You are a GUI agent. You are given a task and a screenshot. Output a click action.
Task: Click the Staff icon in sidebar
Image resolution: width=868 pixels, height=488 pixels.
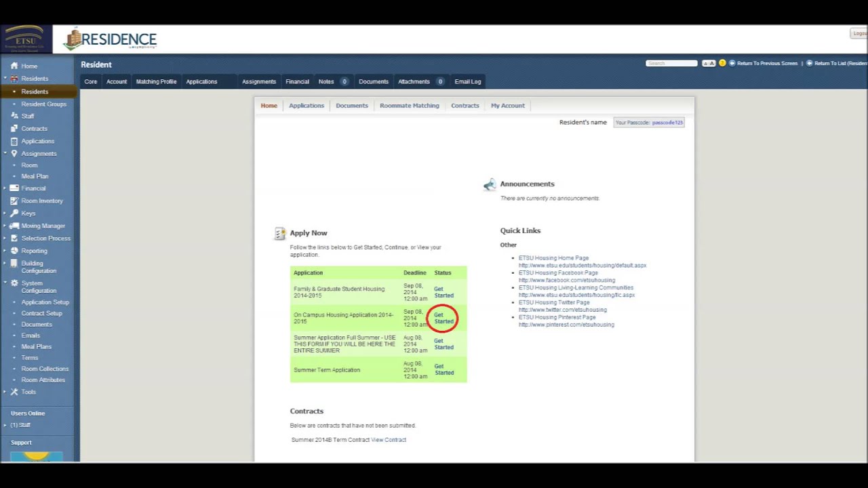coord(14,116)
